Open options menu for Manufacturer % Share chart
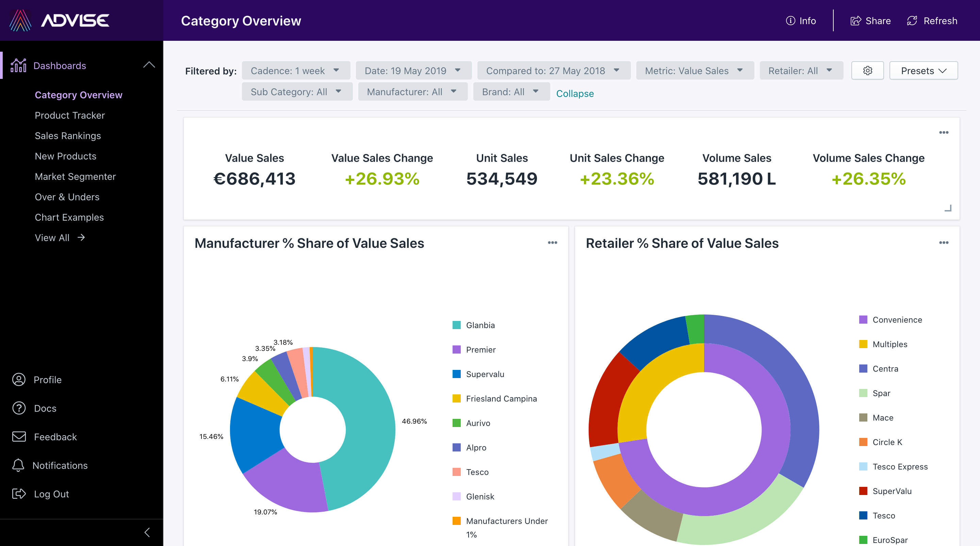The height and width of the screenshot is (546, 980). coord(553,243)
